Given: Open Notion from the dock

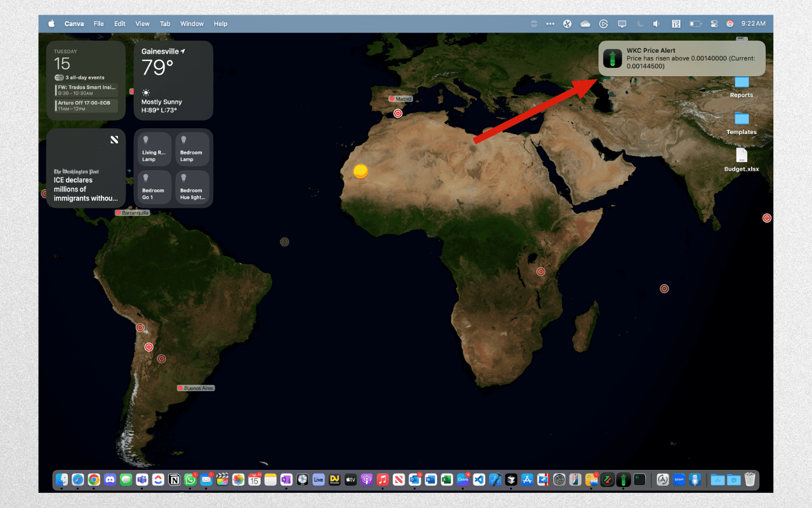Looking at the screenshot, I should pyautogui.click(x=174, y=480).
